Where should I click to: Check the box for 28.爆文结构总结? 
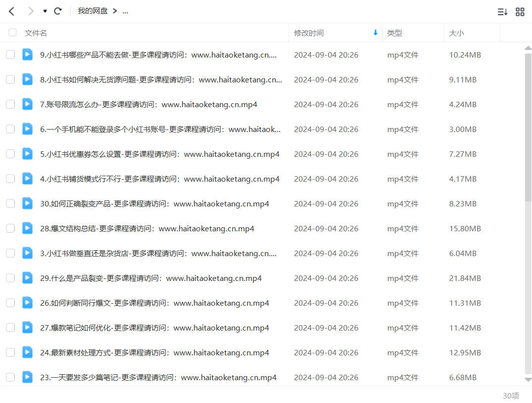(x=10, y=228)
